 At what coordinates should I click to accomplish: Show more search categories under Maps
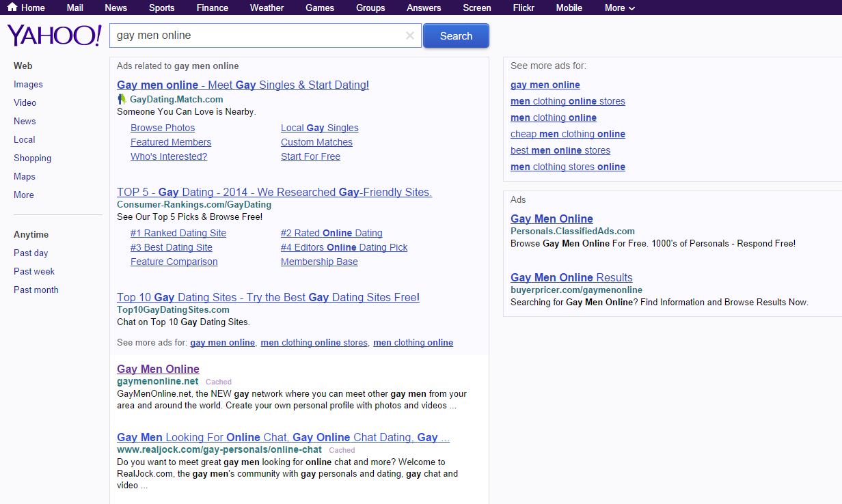tap(23, 195)
